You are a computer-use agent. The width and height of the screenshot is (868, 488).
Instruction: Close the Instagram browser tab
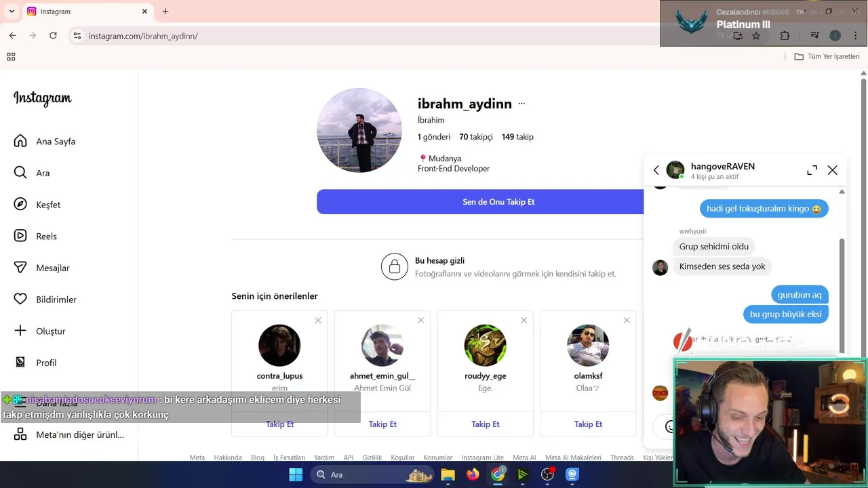tap(144, 12)
